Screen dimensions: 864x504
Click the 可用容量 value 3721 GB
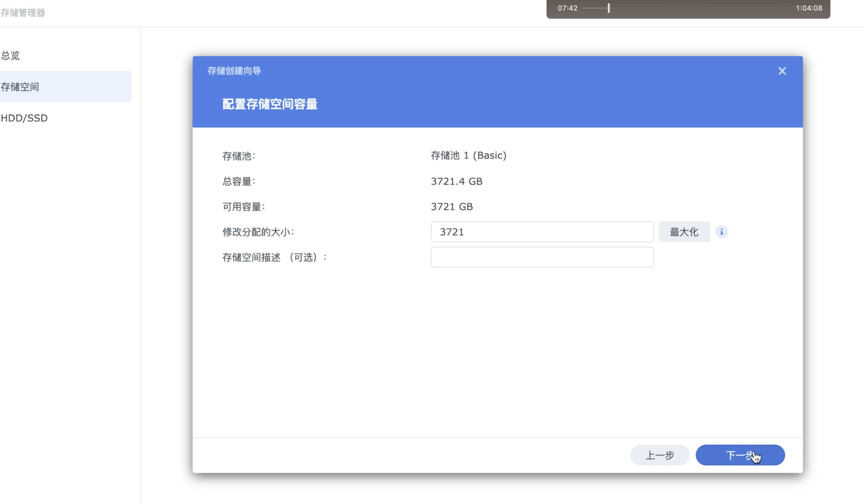[452, 207]
